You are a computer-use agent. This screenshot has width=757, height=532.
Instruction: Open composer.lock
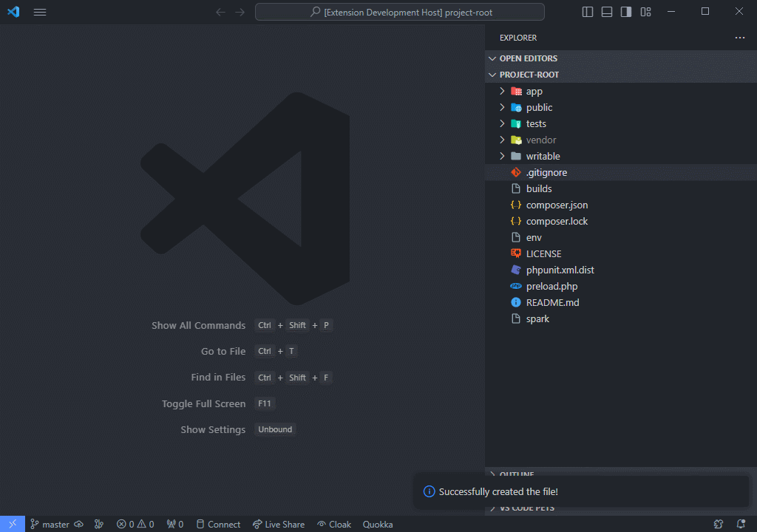click(x=621, y=221)
